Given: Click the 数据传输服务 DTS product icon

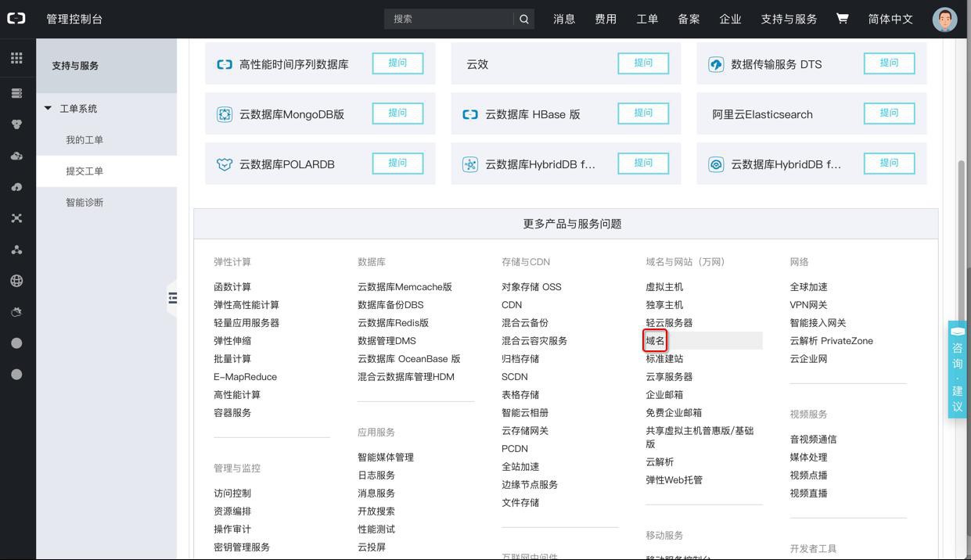Looking at the screenshot, I should click(x=716, y=64).
